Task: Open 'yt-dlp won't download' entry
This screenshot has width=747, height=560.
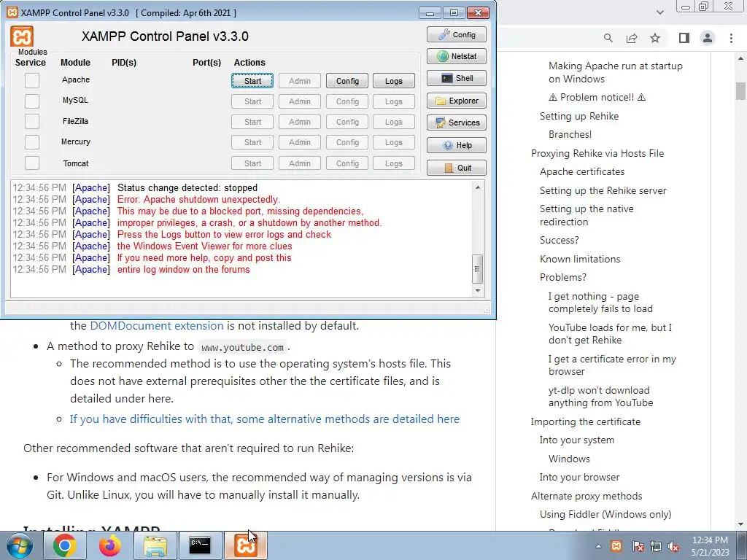Action: point(601,397)
